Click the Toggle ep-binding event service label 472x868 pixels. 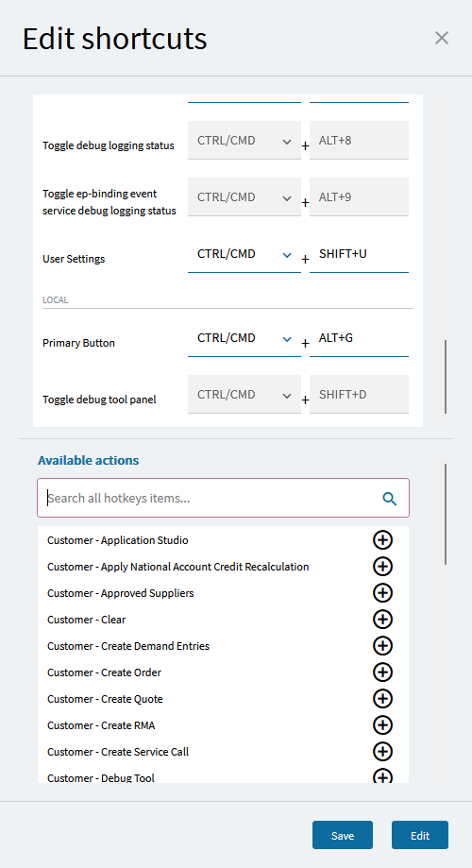(110, 202)
